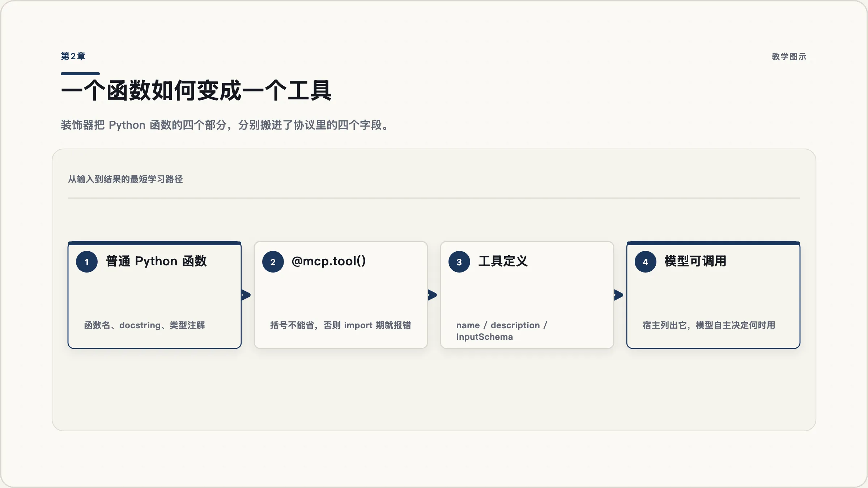Click the heading '一个函数如何变成一个工具'
This screenshot has width=868, height=488.
196,90
